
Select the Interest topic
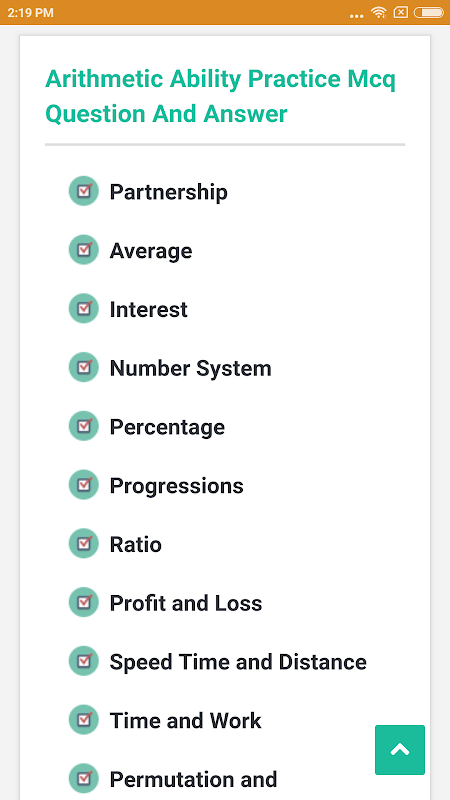[148, 309]
